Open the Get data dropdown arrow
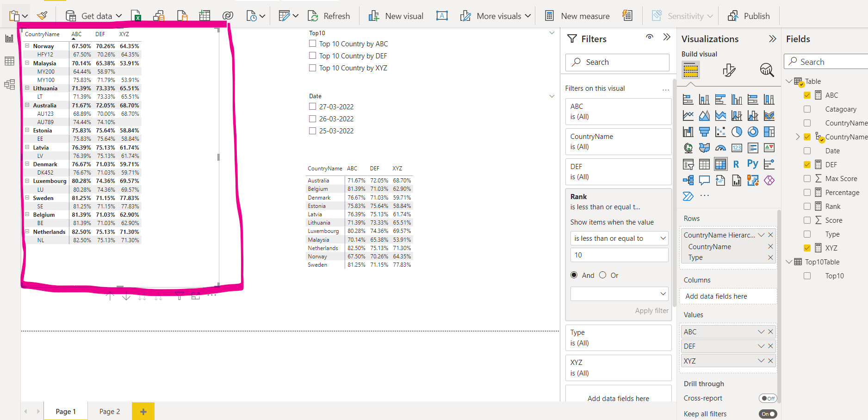The width and height of the screenshot is (868, 420). 119,16
